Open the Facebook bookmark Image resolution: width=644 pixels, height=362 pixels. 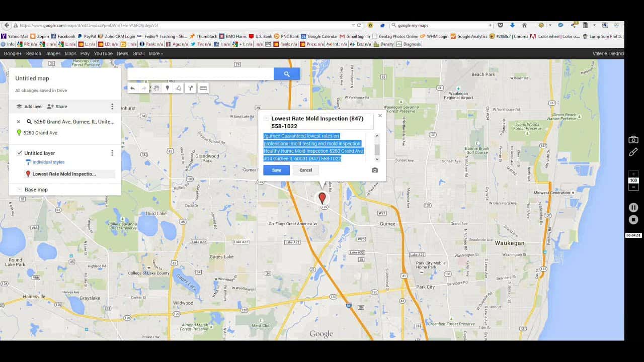[63, 36]
